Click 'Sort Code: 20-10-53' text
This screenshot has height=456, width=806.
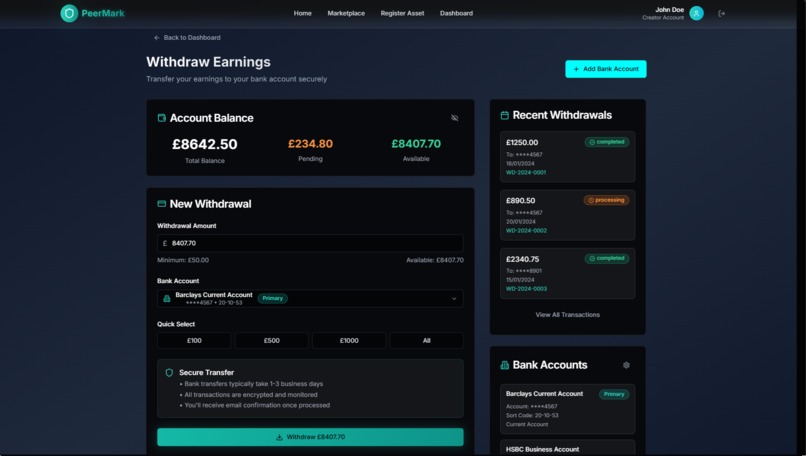532,415
